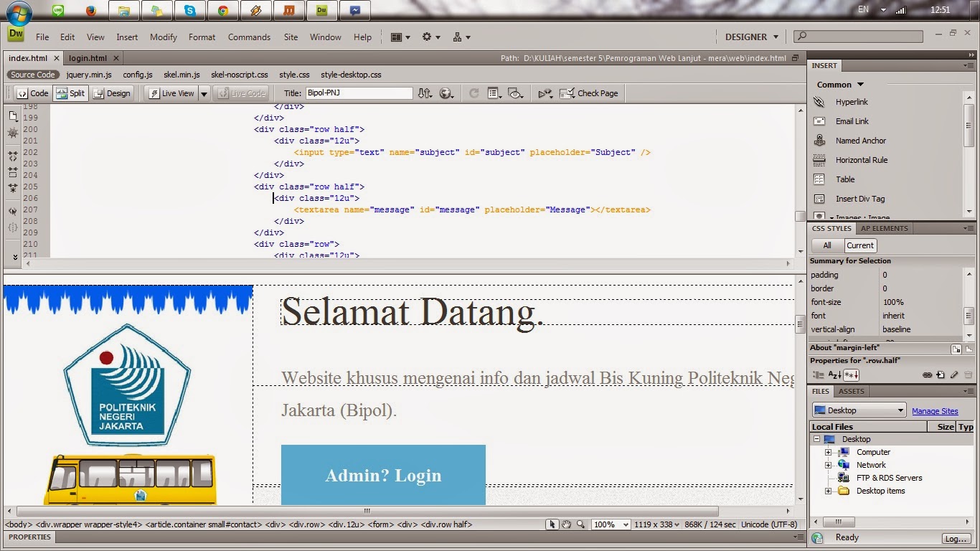Select div.row half in tag selector
The height and width of the screenshot is (551, 980).
click(446, 524)
